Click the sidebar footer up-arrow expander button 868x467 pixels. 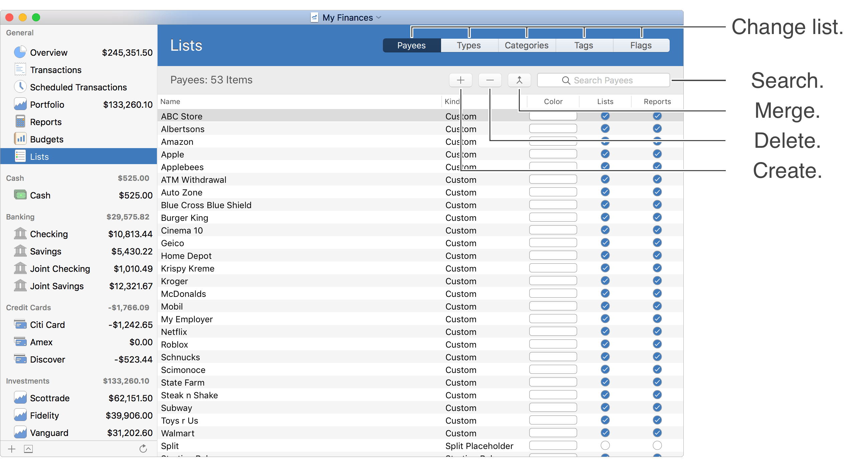pyautogui.click(x=28, y=449)
